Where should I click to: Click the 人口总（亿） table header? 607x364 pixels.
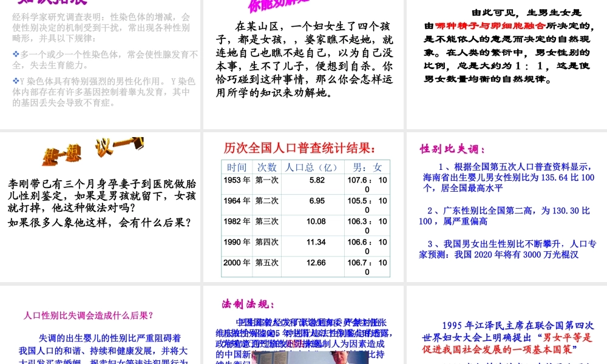[313, 167]
